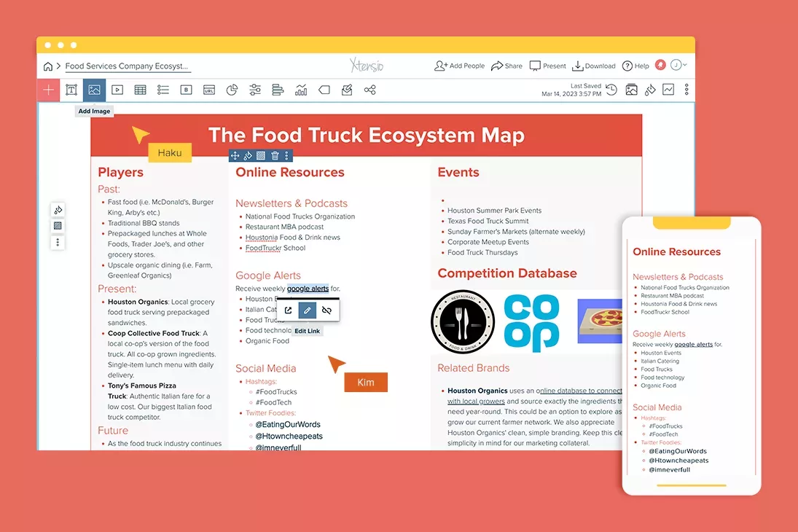Add a video with the Video icon
The height and width of the screenshot is (532, 798).
117,89
